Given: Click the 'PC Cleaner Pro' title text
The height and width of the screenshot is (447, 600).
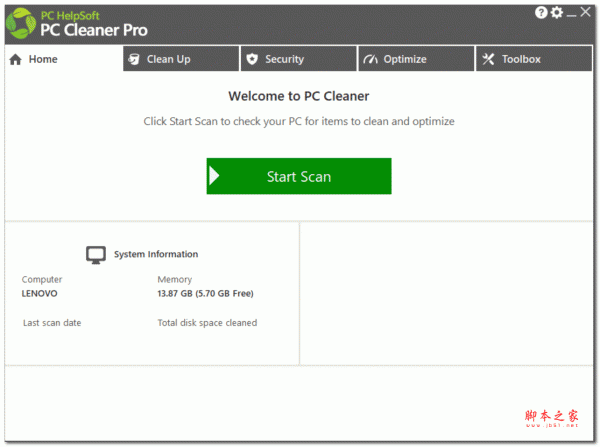Looking at the screenshot, I should click(x=94, y=30).
